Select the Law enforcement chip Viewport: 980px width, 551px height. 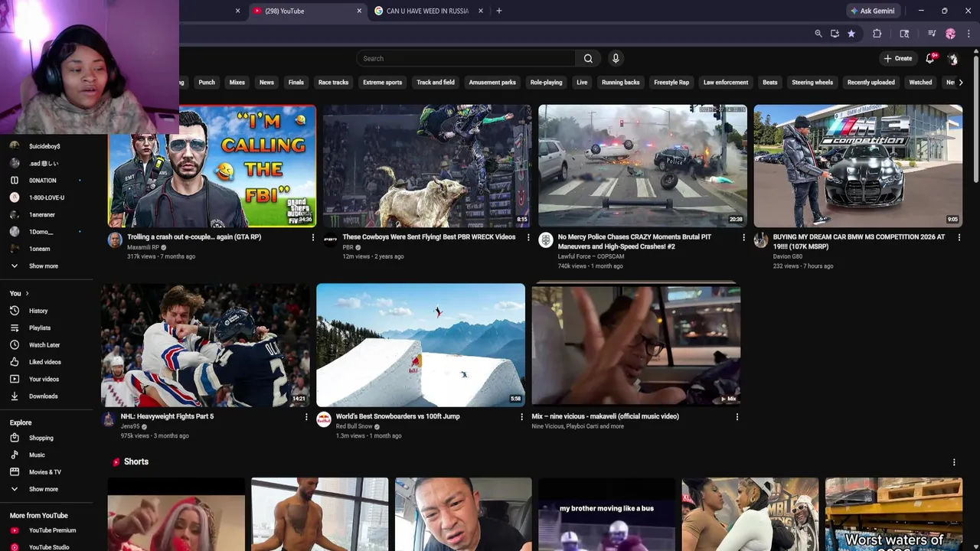click(726, 82)
